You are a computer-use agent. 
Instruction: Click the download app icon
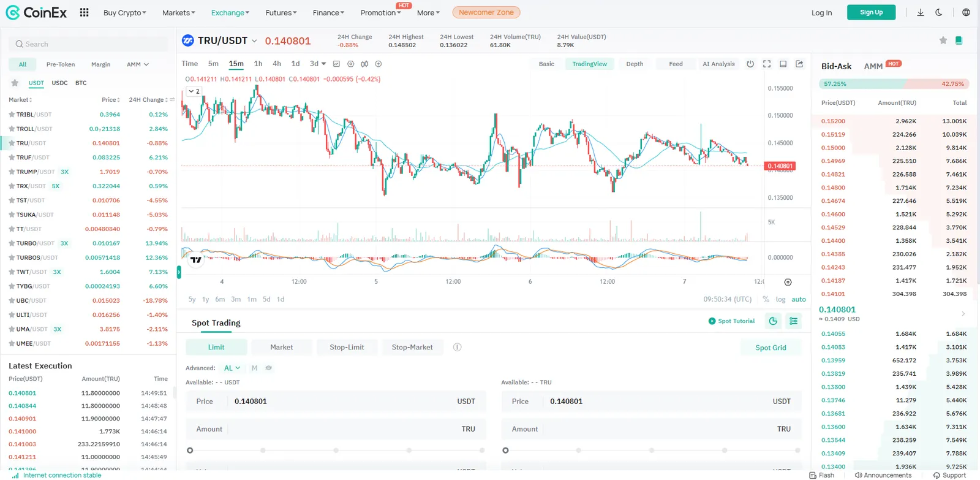920,12
